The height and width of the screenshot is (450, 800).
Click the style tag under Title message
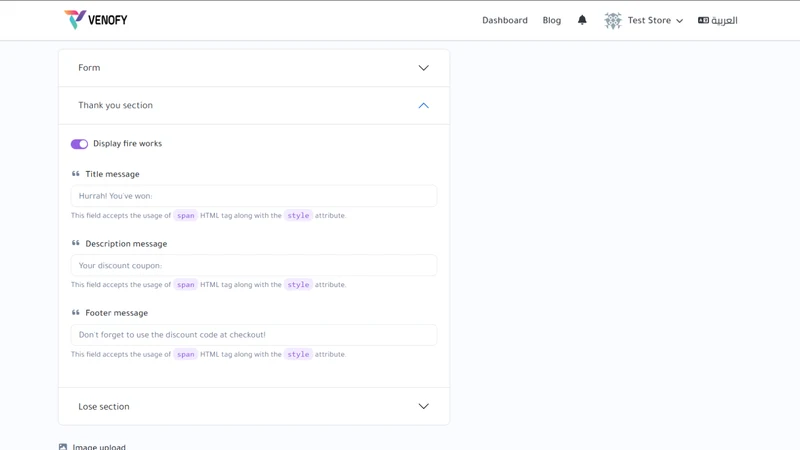click(298, 215)
